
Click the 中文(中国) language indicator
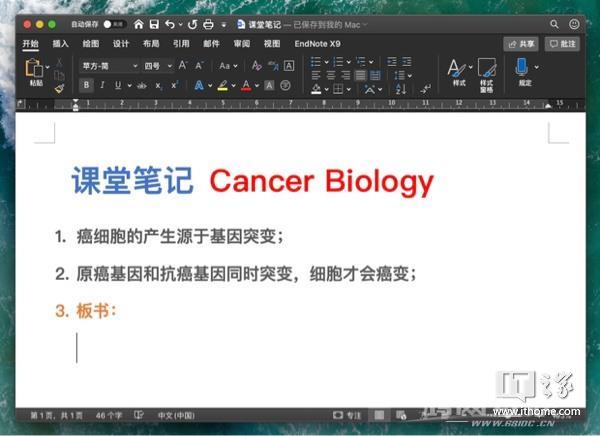(x=176, y=415)
